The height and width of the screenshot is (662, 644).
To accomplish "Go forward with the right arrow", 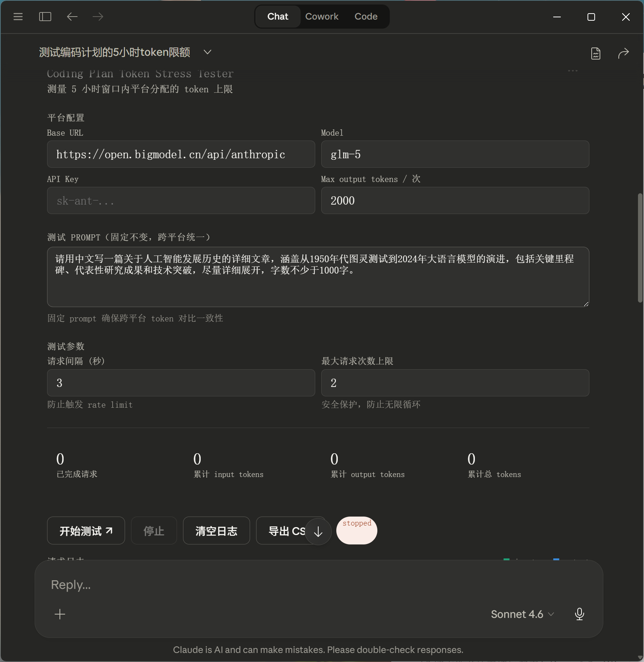I will pyautogui.click(x=98, y=17).
